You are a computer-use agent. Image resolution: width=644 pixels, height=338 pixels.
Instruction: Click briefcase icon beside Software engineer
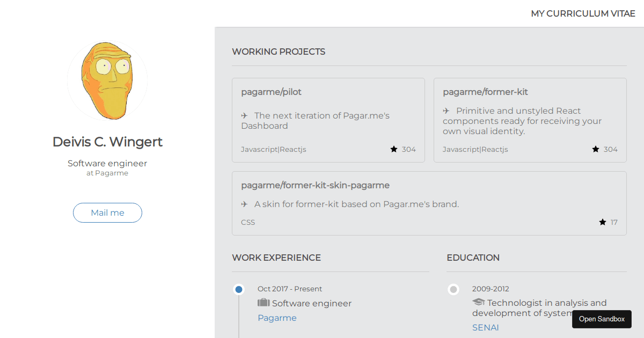[x=264, y=303]
